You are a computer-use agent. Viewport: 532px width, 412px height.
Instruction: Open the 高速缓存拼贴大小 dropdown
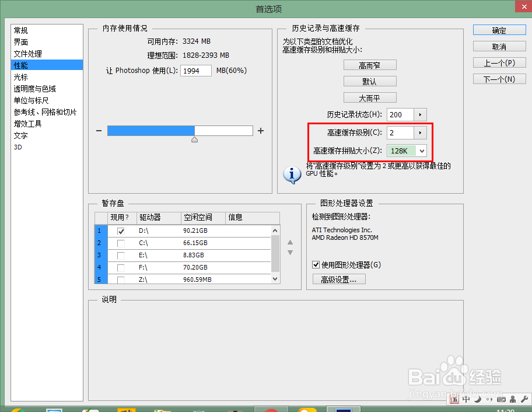[407, 151]
